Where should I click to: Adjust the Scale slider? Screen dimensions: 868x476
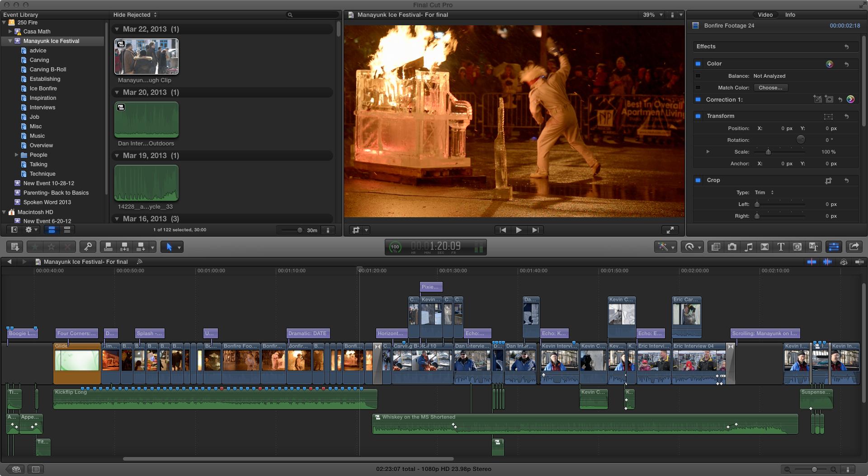tap(768, 152)
